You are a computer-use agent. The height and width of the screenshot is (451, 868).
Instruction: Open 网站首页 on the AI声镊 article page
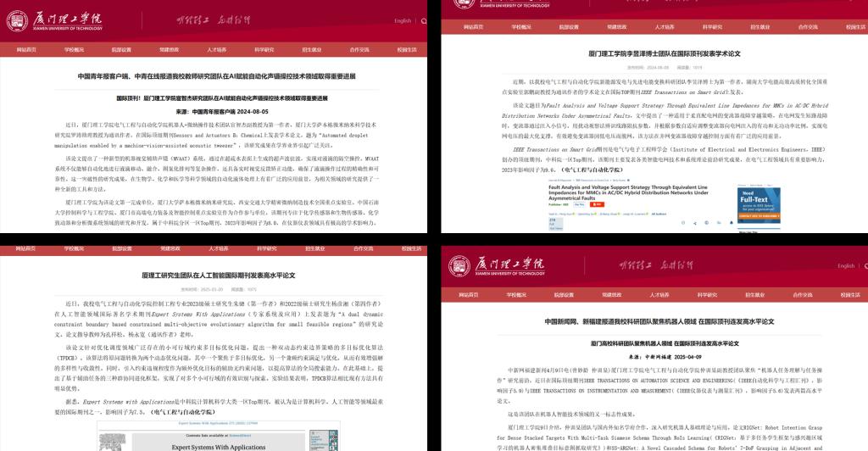(26, 50)
